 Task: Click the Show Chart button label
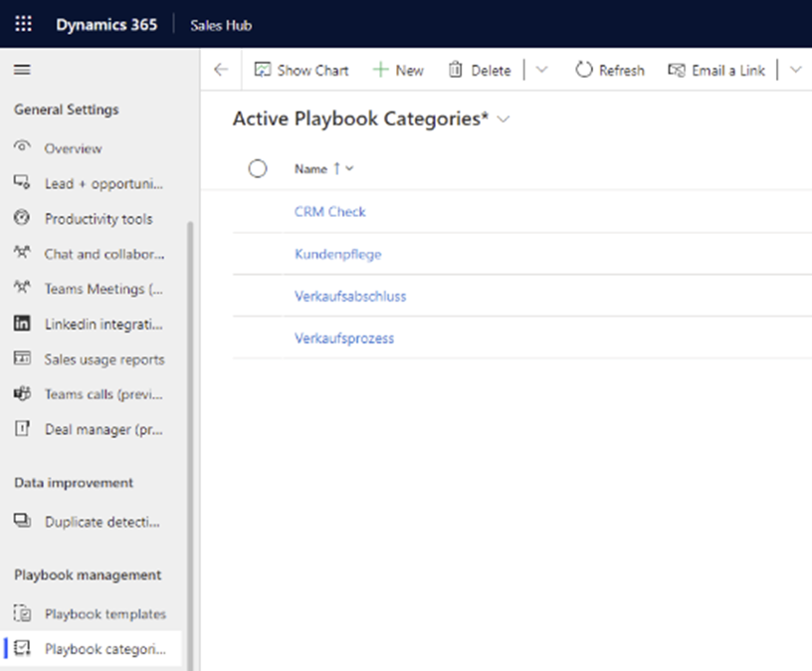312,70
